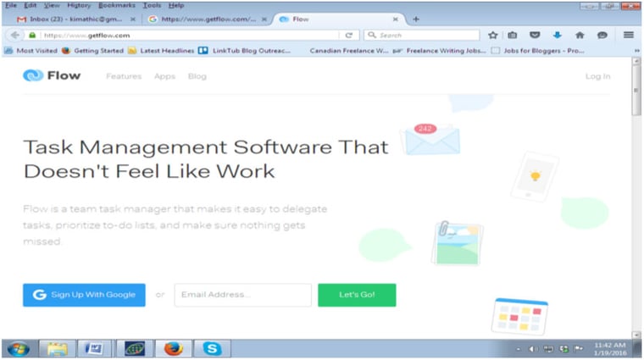Click the Sign Up With Google button

point(84,295)
